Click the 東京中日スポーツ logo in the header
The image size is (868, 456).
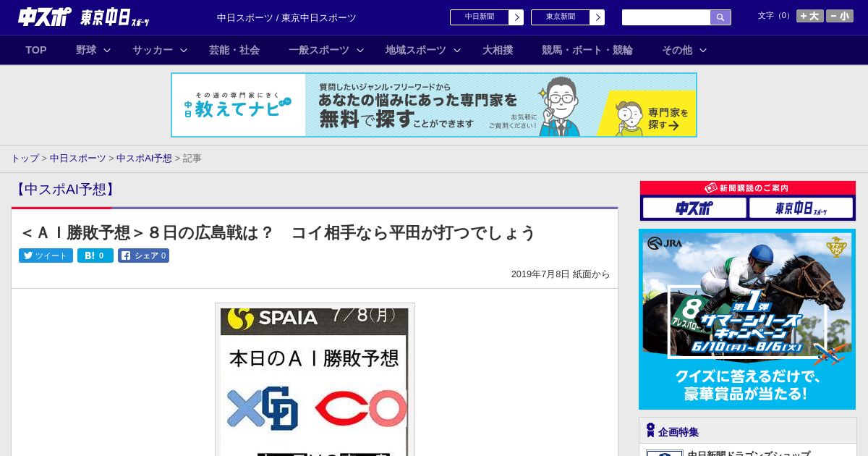[x=115, y=17]
